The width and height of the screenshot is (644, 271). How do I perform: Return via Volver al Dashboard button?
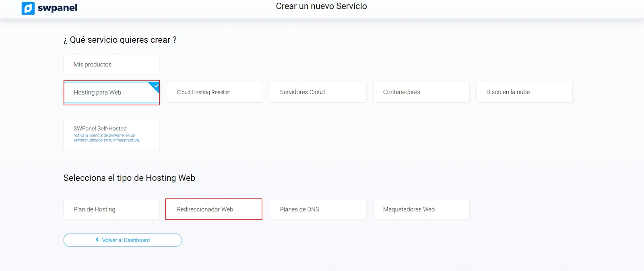tap(126, 240)
